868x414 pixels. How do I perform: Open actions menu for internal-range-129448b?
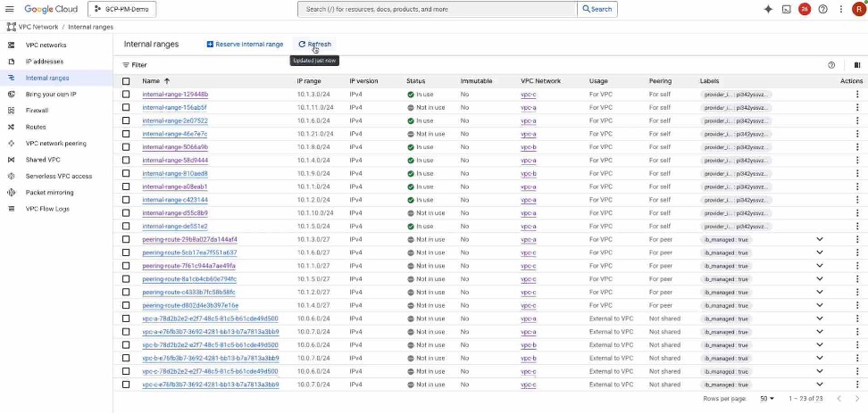click(x=857, y=94)
